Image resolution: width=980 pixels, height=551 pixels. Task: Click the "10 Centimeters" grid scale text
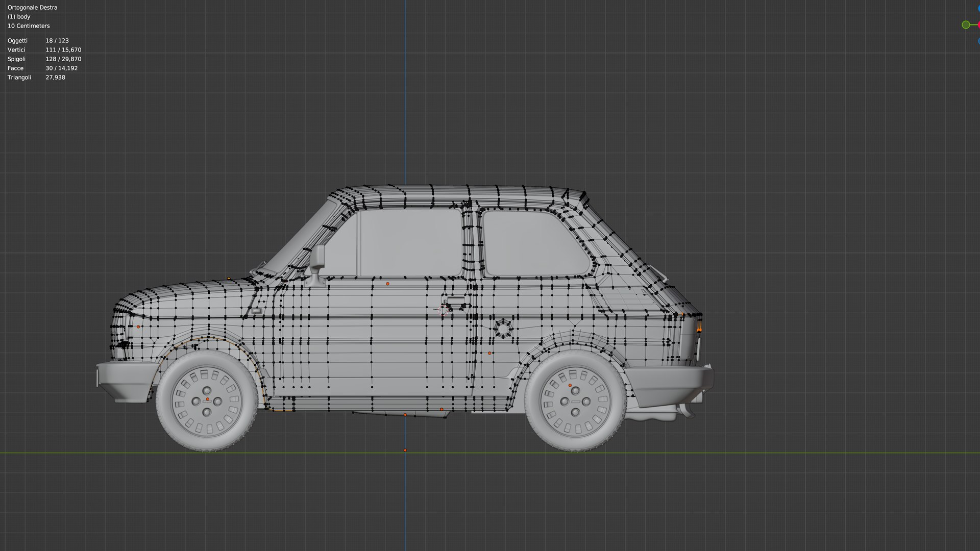[29, 26]
